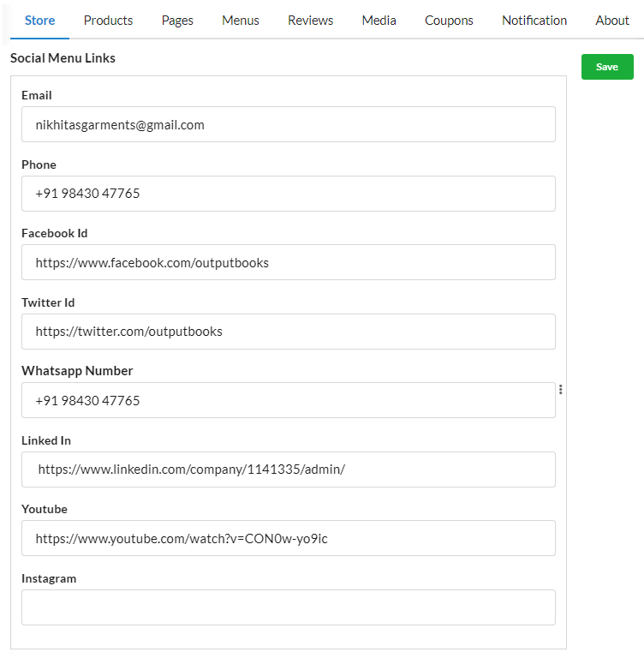This screenshot has width=644, height=658.
Task: Open the Menus tab
Action: pos(241,21)
